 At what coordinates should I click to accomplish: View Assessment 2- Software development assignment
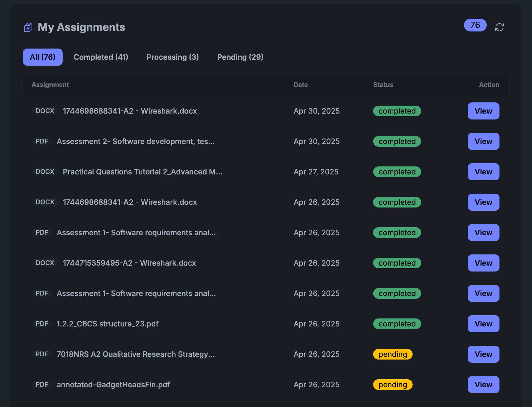[x=483, y=141]
